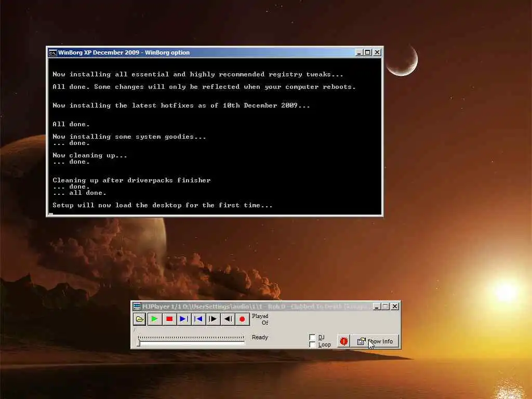
Task: Click the MJPlayer title bar app icon
Action: pos(137,307)
